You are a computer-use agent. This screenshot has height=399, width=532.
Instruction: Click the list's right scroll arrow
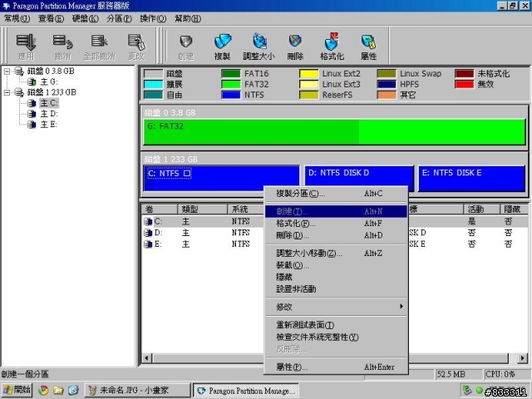(x=523, y=358)
